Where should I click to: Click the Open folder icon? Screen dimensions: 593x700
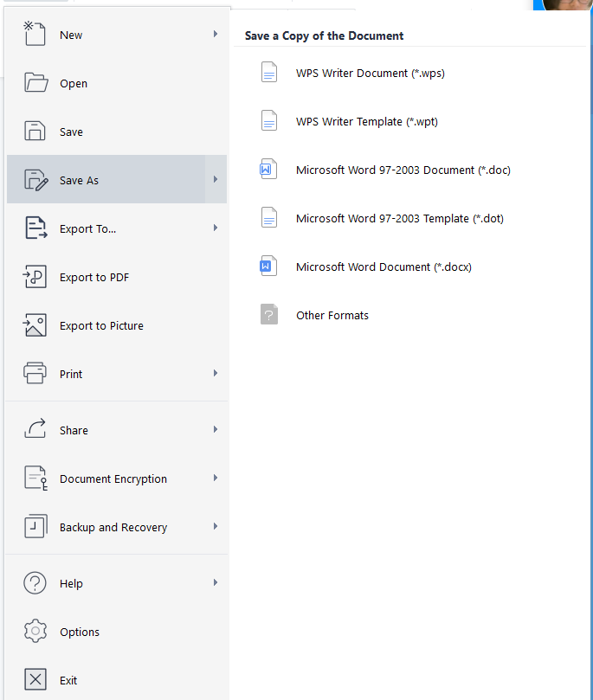[x=35, y=83]
